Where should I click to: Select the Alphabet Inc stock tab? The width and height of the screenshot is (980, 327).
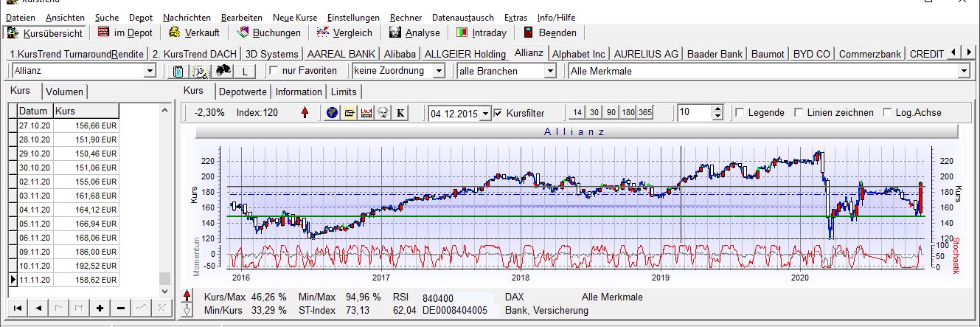579,54
